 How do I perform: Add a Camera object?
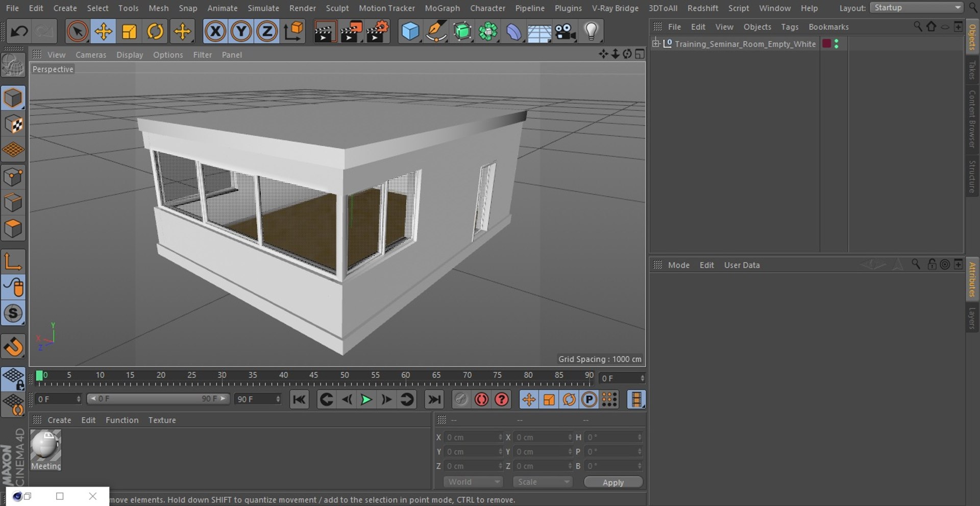(566, 32)
